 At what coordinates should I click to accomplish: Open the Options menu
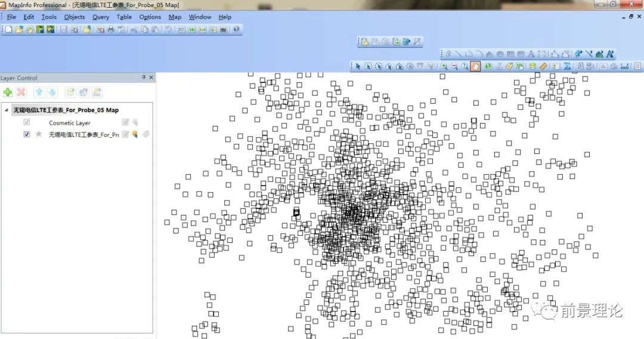click(150, 17)
